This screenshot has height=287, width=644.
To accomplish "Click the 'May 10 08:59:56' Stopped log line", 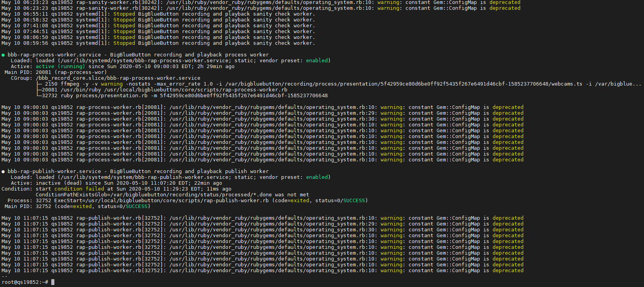I will tap(158, 43).
